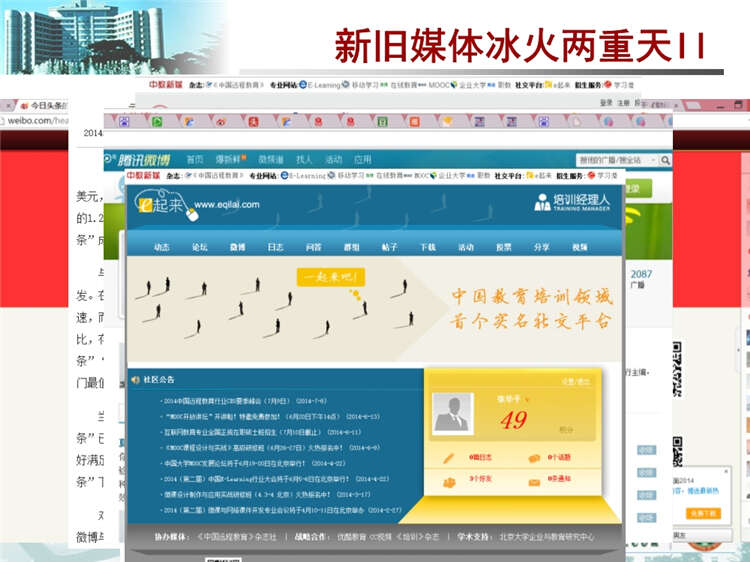The width and height of the screenshot is (750, 562).
Task: Click the chat bubble icon for 0个话题
Action: click(535, 458)
